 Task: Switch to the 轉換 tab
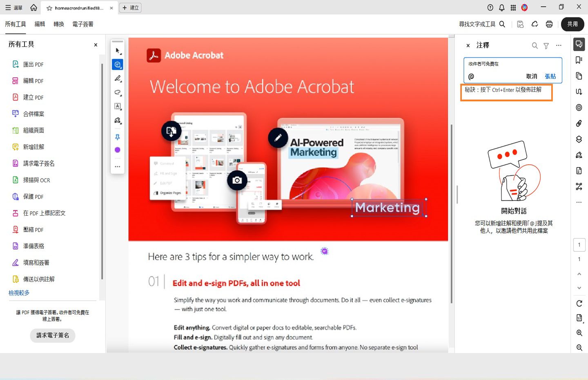point(59,24)
